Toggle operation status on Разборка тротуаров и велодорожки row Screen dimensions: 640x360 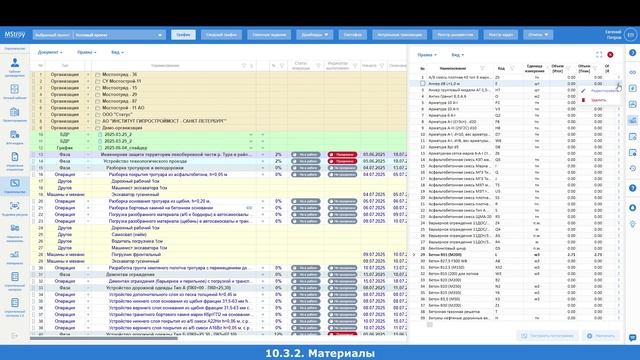(305, 168)
